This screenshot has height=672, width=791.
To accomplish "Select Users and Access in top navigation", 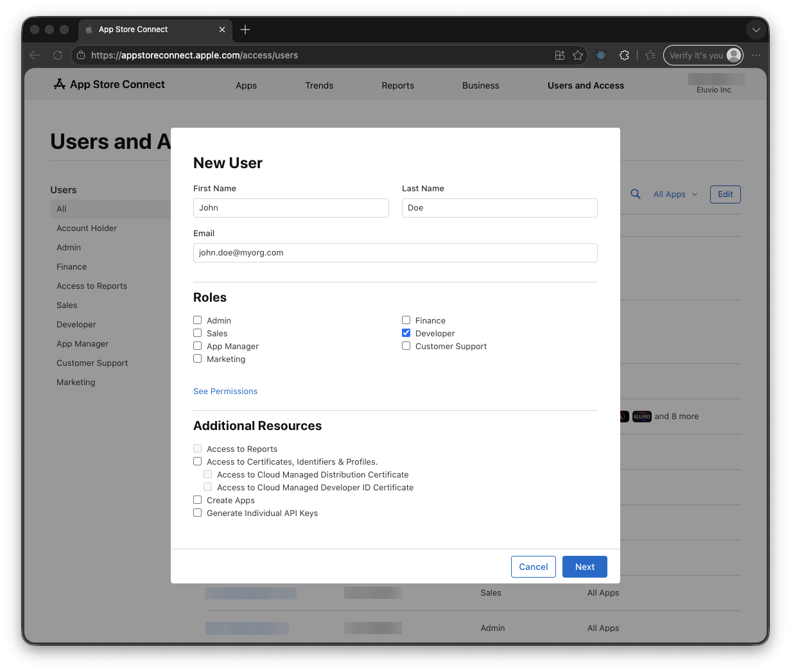I will click(586, 85).
